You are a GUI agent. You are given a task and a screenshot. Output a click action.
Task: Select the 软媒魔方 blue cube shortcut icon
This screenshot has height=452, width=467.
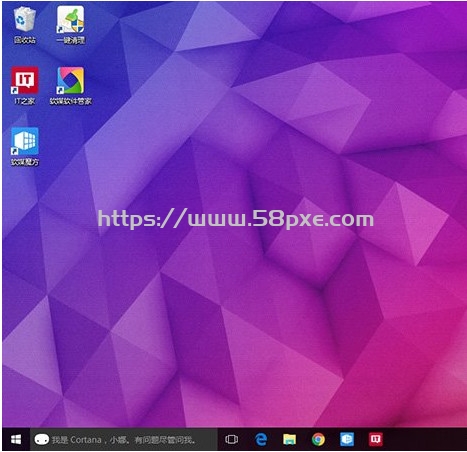click(x=25, y=141)
